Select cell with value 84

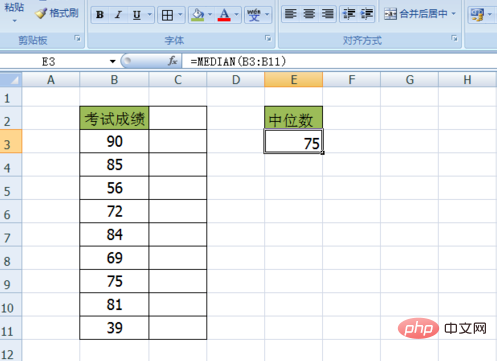click(x=114, y=235)
